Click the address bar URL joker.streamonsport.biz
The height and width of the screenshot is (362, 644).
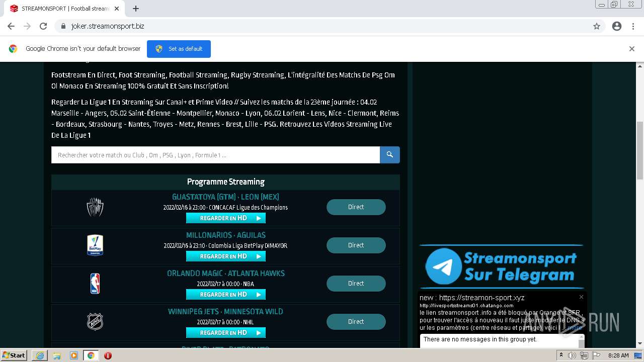pyautogui.click(x=108, y=26)
